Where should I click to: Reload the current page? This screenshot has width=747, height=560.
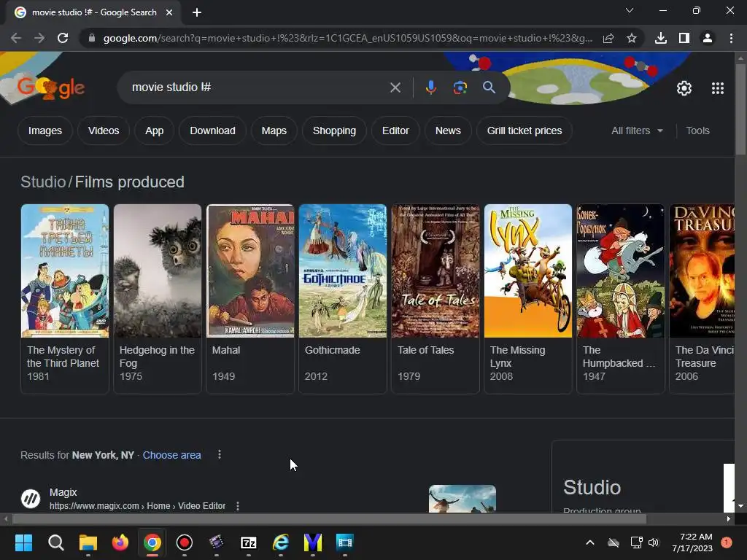[63, 38]
